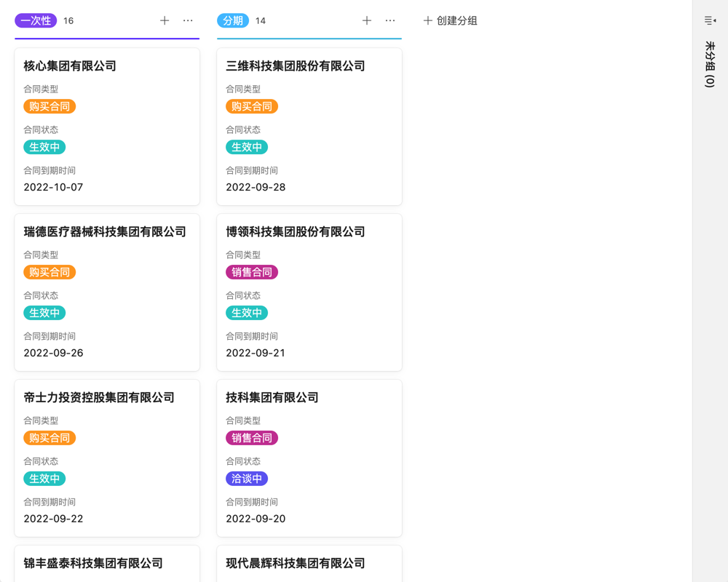Open the 分期 group more options menu

pyautogui.click(x=390, y=20)
